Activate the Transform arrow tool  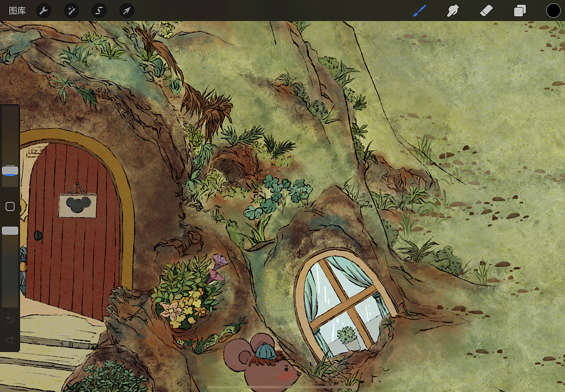(127, 11)
